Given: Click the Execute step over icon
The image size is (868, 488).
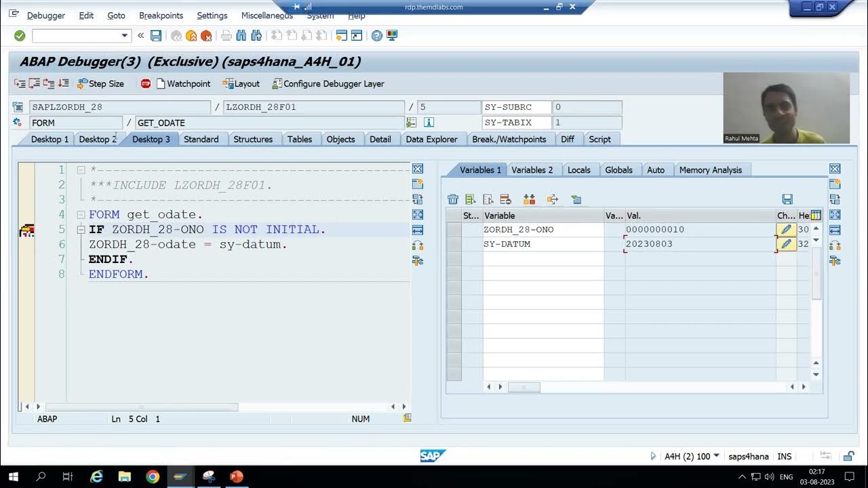Looking at the screenshot, I should 34,83.
